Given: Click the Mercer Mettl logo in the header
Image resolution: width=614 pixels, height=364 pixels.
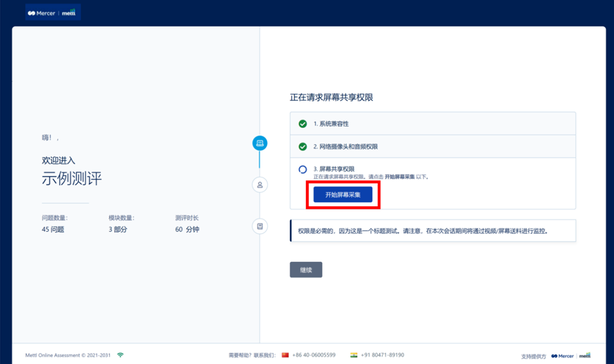Looking at the screenshot, I should point(52,13).
